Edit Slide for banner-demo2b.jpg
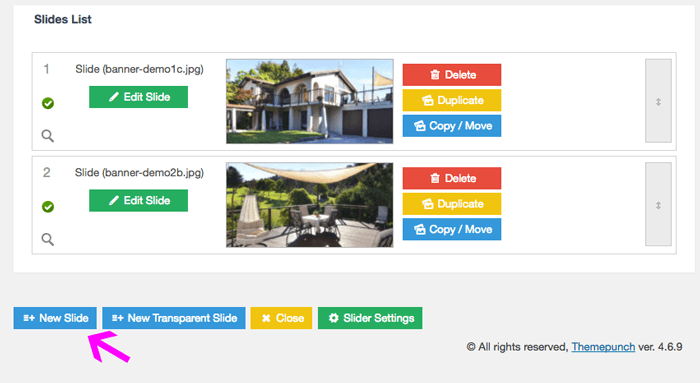Image resolution: width=700 pixels, height=383 pixels. click(138, 200)
